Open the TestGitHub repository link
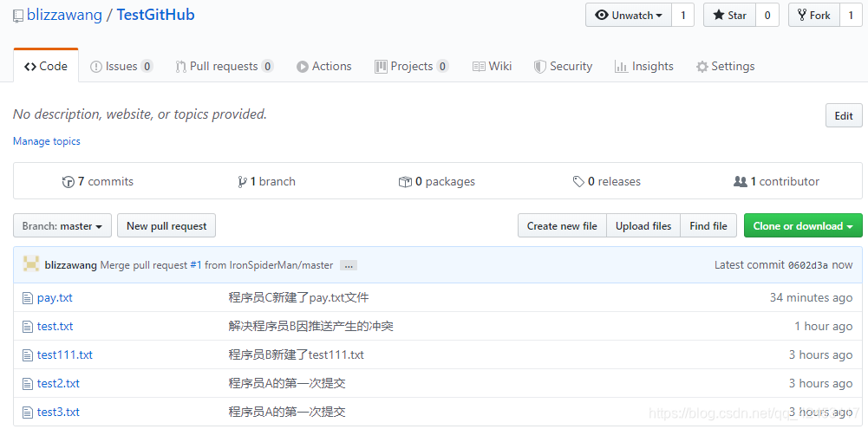Image resolution: width=868 pixels, height=429 pixels. [x=155, y=15]
